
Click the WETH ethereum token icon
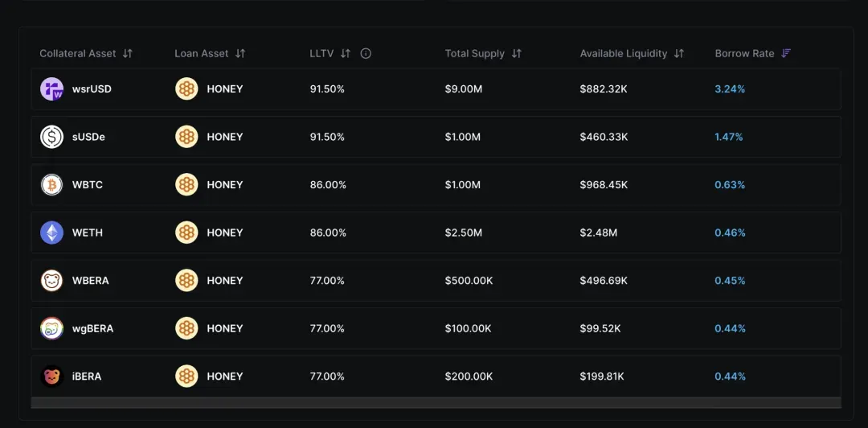pos(51,233)
